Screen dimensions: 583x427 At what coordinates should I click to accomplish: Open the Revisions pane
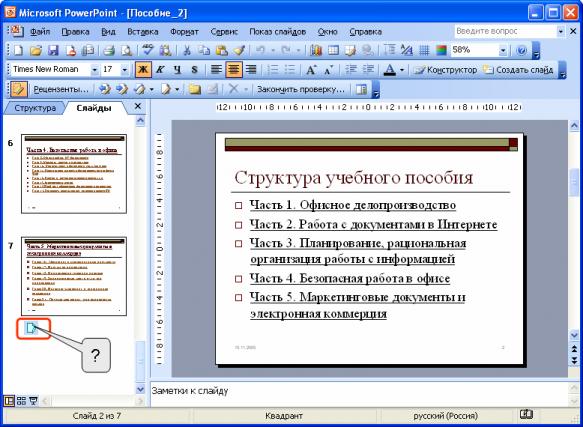tap(361, 89)
